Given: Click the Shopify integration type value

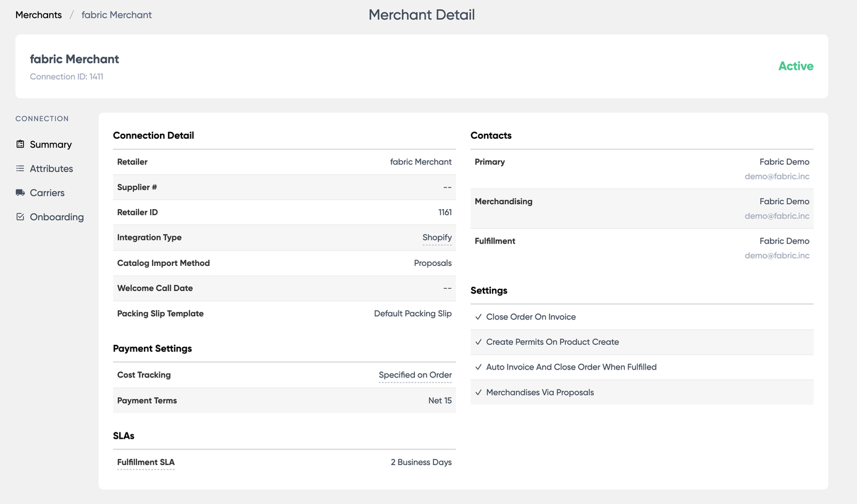Looking at the screenshot, I should (x=437, y=238).
